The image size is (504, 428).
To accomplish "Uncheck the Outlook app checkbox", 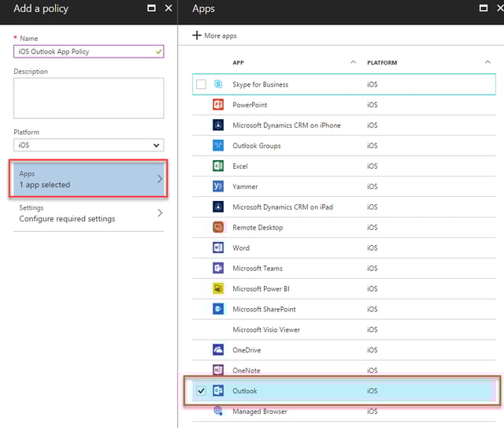I will 202,391.
